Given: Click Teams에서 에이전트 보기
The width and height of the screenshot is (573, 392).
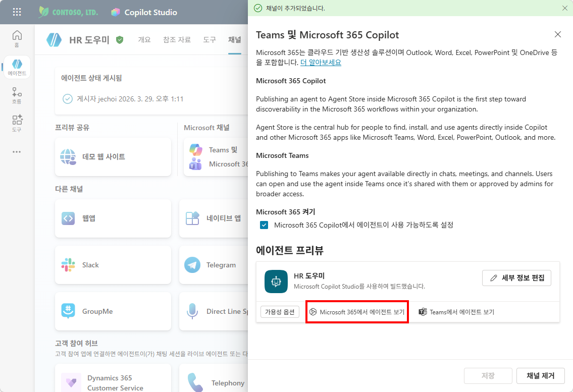Looking at the screenshot, I should coord(456,312).
